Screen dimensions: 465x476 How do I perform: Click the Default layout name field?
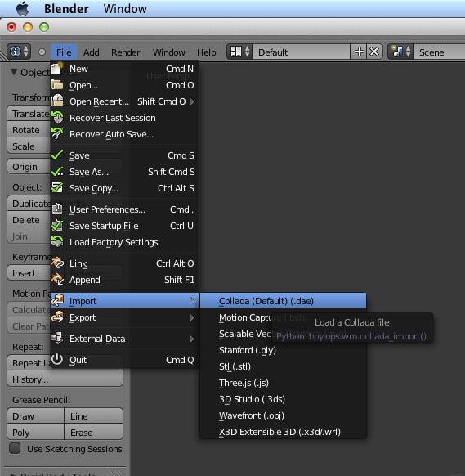pos(302,52)
